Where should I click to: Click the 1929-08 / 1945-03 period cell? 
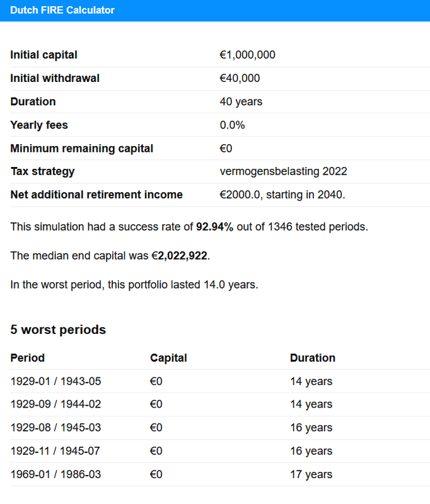pos(55,428)
